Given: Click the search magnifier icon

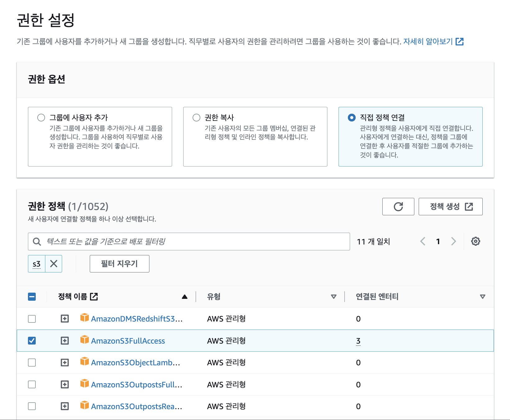Looking at the screenshot, I should click(37, 241).
